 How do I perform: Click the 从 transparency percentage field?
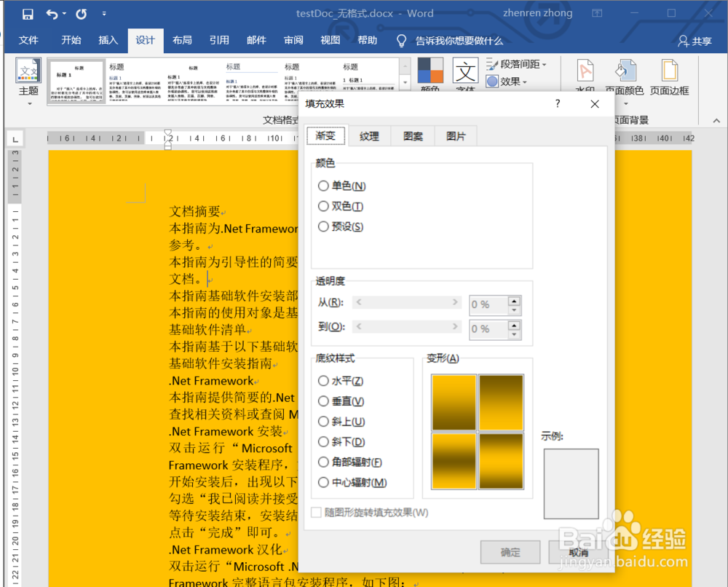[x=488, y=304]
